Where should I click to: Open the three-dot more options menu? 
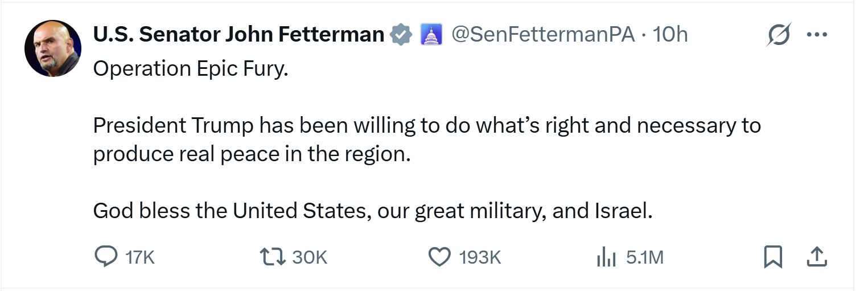817,35
